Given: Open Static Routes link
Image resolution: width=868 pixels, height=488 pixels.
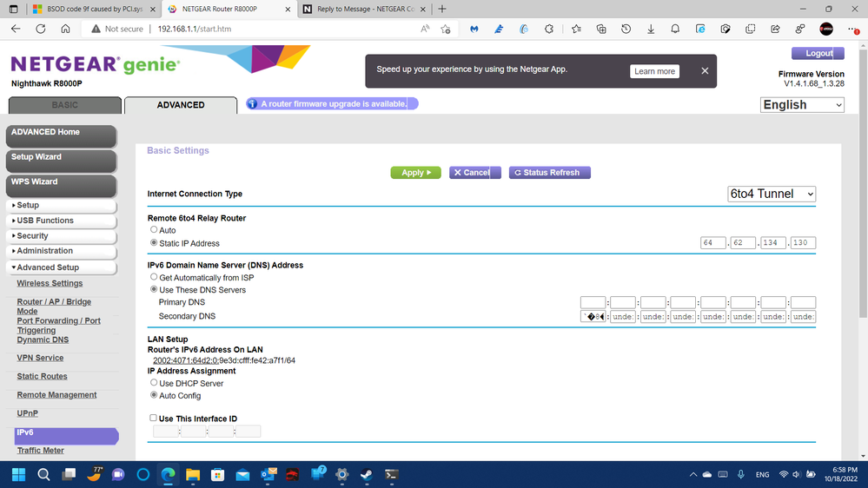Looking at the screenshot, I should coord(42,376).
